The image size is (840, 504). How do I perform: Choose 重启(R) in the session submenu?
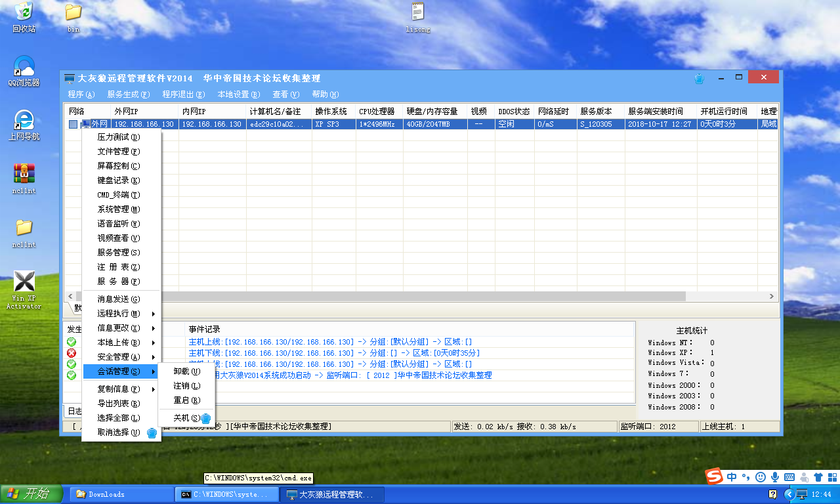186,400
